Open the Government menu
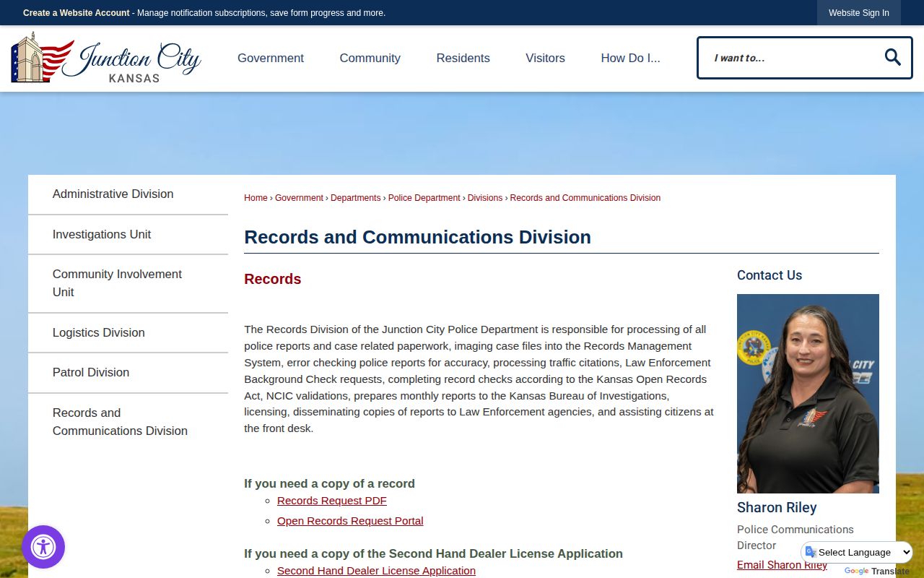 271,58
